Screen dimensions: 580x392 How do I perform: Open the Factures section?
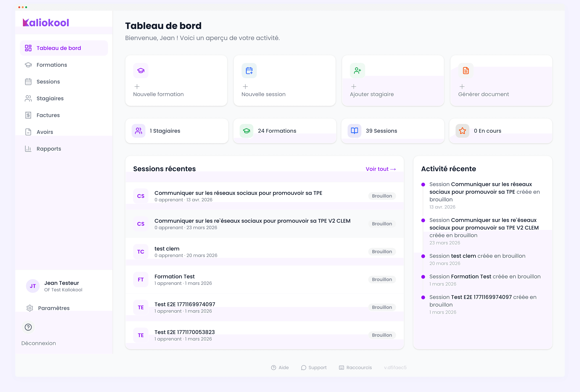[48, 115]
